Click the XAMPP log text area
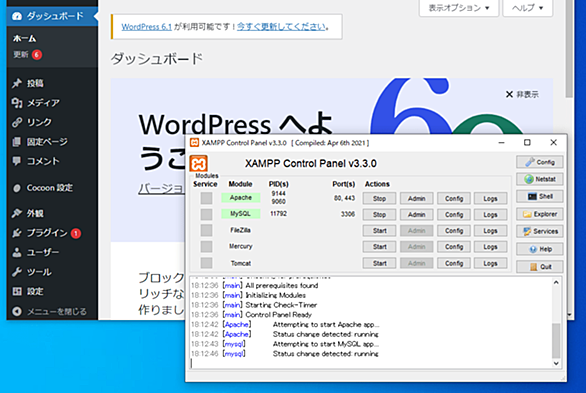Viewport: 586px width, 393px height. coord(371,323)
